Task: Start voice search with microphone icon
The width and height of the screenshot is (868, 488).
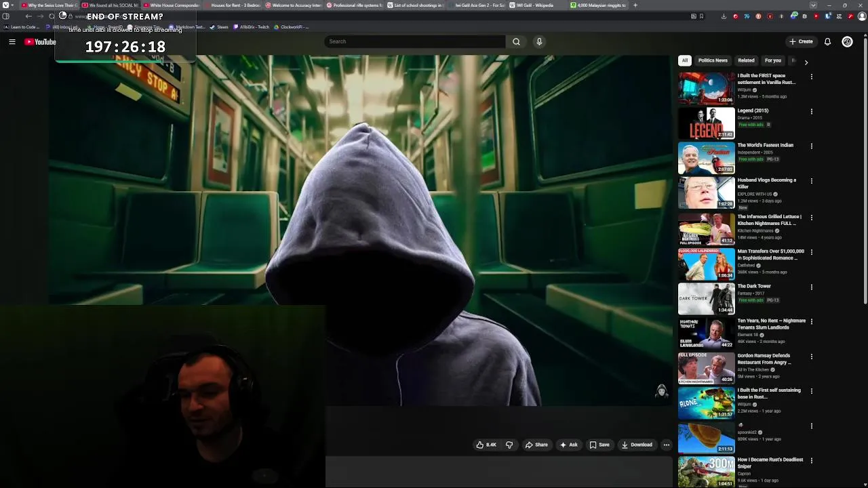Action: pyautogui.click(x=539, y=42)
